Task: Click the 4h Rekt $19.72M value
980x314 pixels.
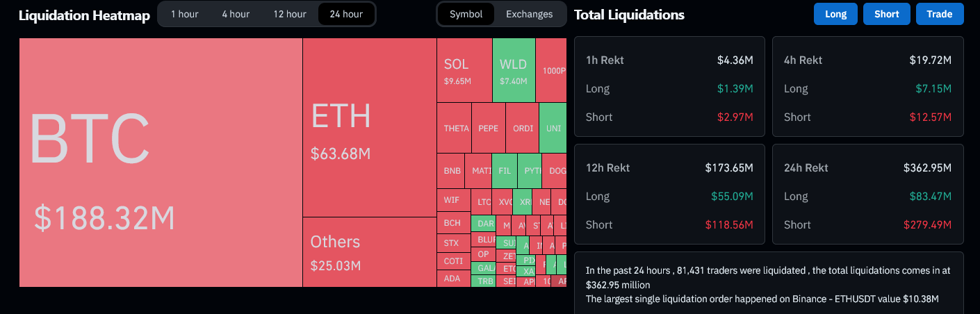Action: tap(930, 60)
